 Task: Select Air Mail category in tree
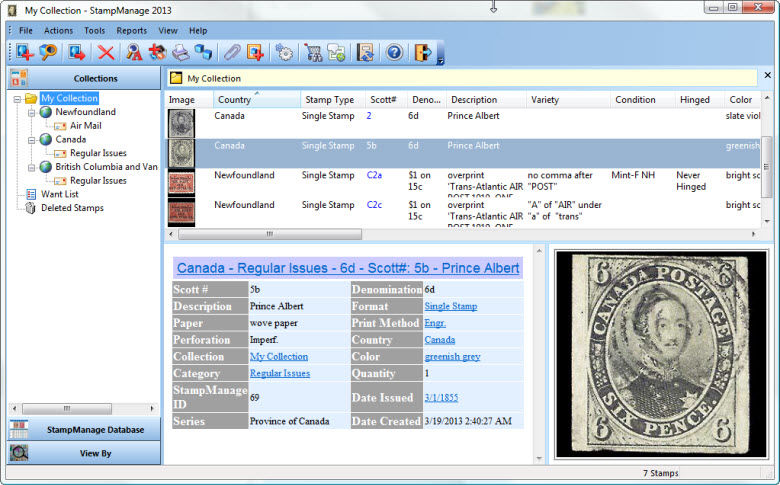(x=86, y=126)
